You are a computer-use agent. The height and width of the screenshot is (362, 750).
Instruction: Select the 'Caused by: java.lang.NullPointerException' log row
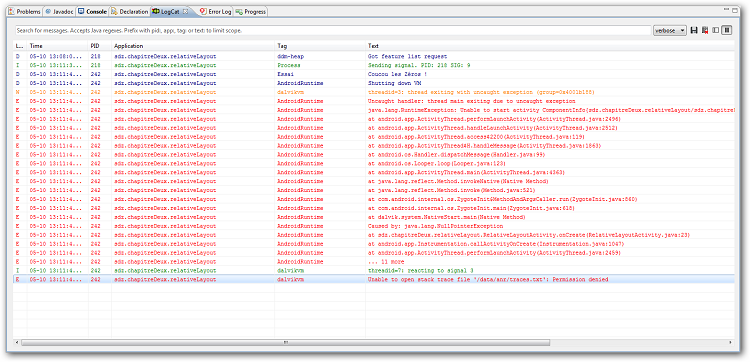click(374, 226)
